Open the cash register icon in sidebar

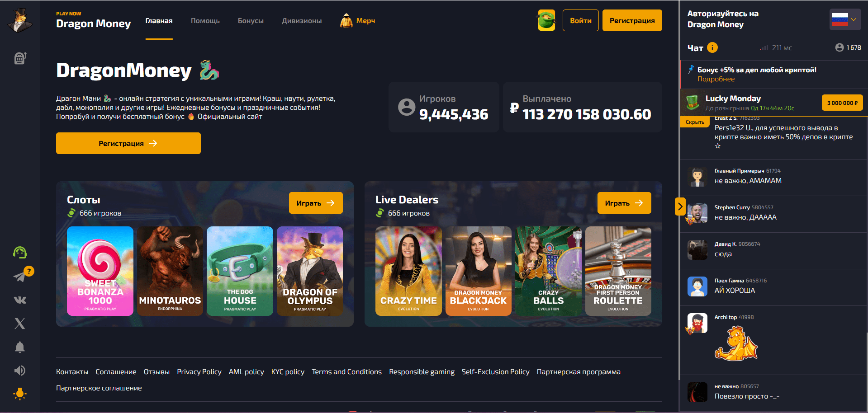20,58
